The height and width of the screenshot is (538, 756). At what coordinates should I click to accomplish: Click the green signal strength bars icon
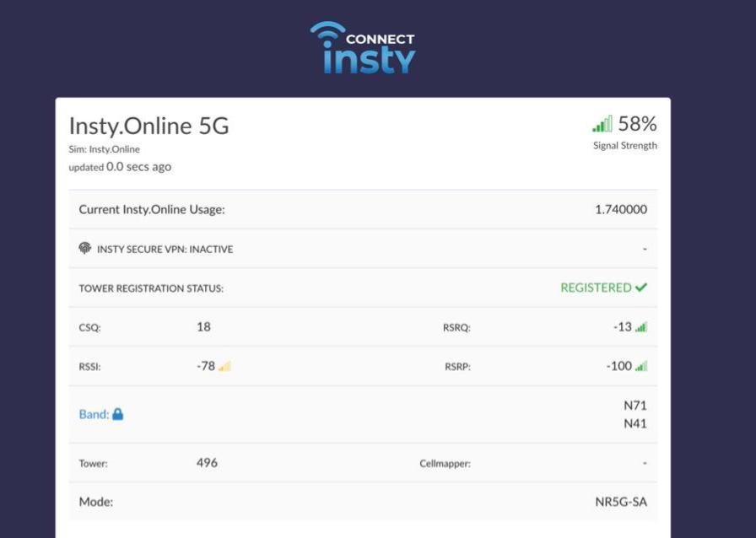tap(602, 125)
